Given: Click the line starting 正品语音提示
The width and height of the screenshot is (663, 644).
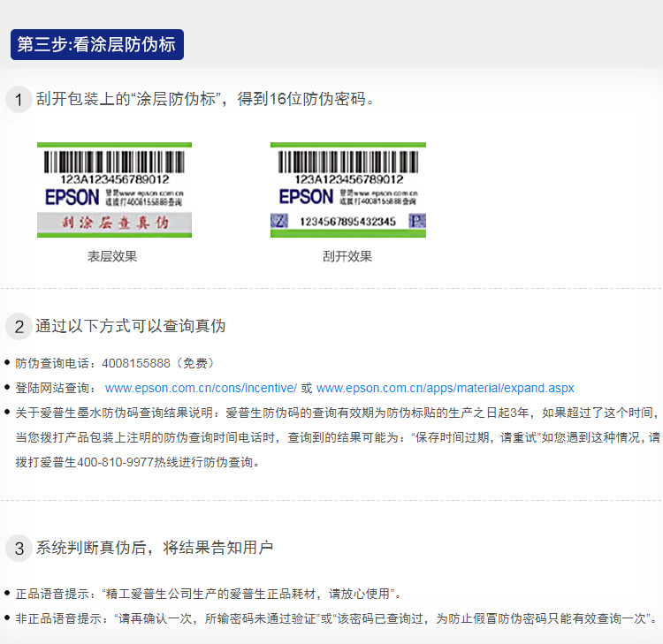Looking at the screenshot, I should pos(208,594).
